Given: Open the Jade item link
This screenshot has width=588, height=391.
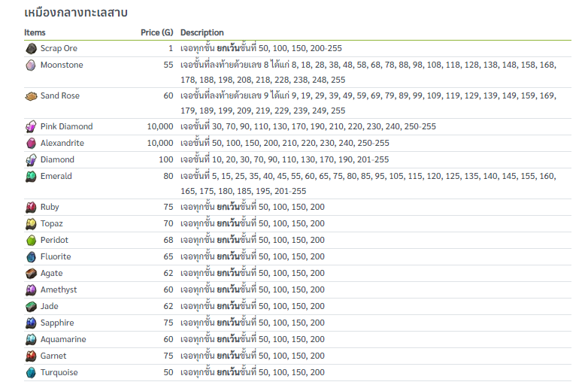Looking at the screenshot, I should tap(50, 306).
